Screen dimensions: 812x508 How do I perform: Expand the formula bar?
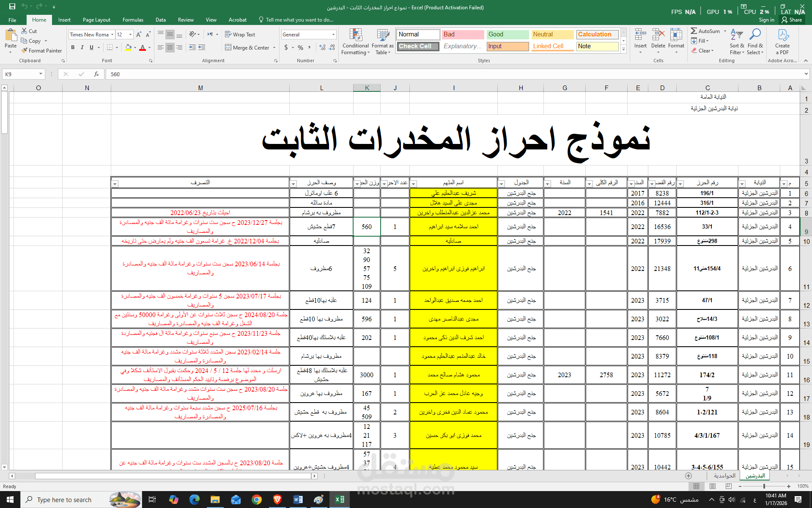point(806,74)
